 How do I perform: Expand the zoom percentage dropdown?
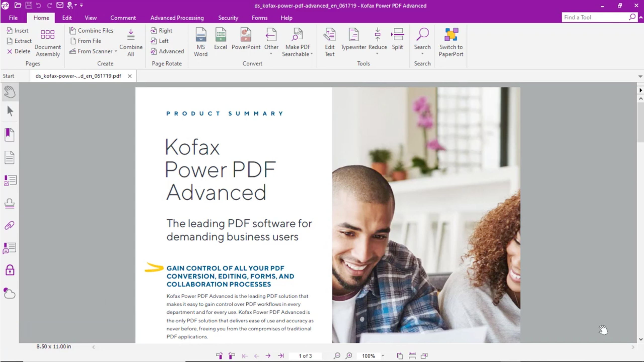point(383,356)
